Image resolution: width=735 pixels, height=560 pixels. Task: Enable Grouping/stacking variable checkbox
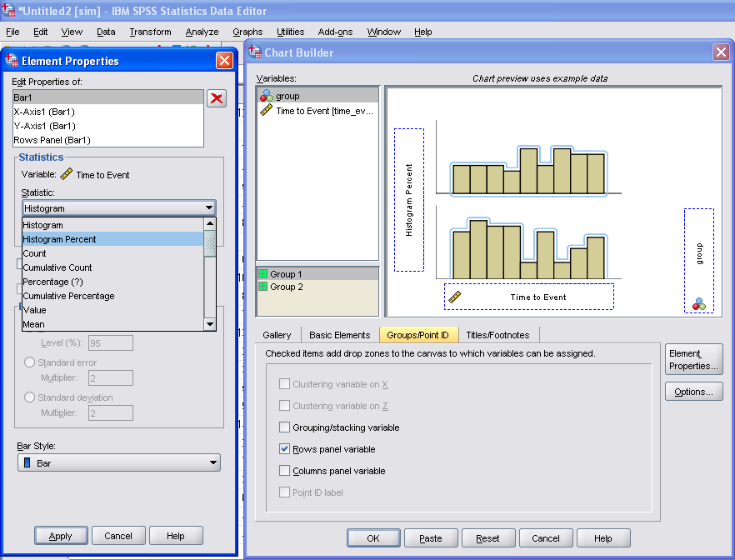point(285,427)
